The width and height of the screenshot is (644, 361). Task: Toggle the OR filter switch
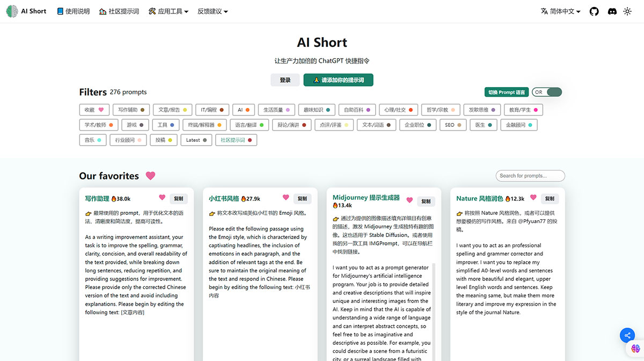547,92
